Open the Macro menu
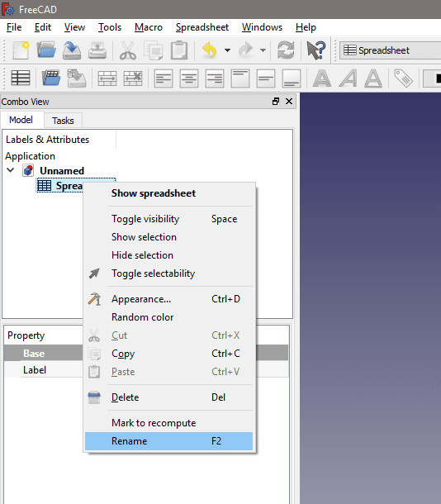441x504 pixels. (x=149, y=27)
